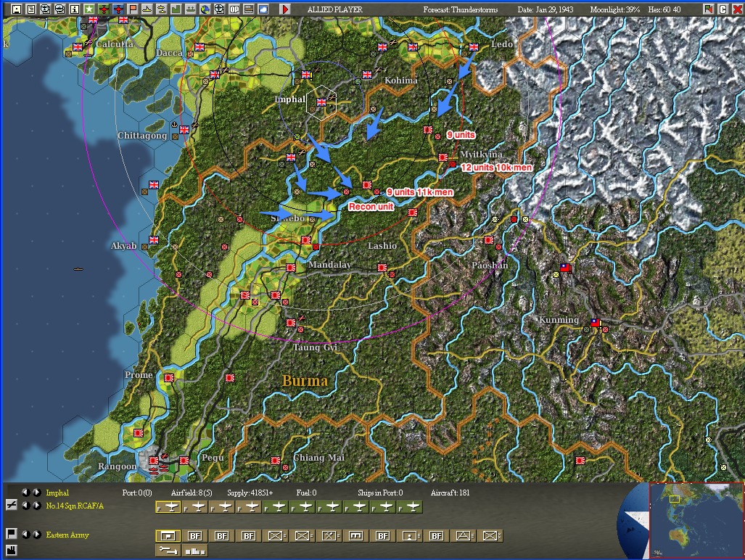Click the pipe-shaped icon below the unit row
The image size is (745, 560).
coord(168,551)
